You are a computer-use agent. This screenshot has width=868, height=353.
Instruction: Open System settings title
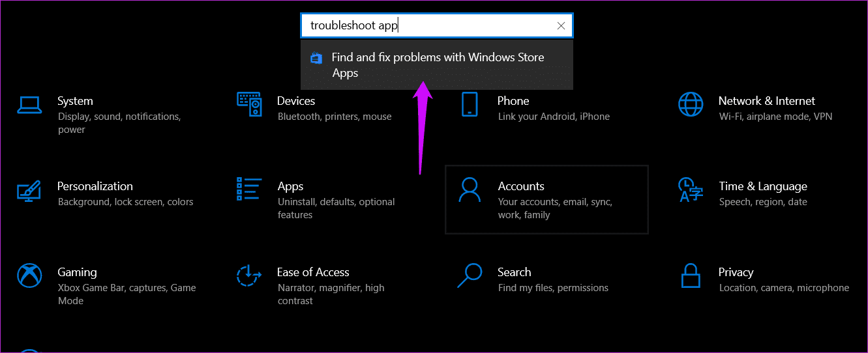tap(75, 101)
